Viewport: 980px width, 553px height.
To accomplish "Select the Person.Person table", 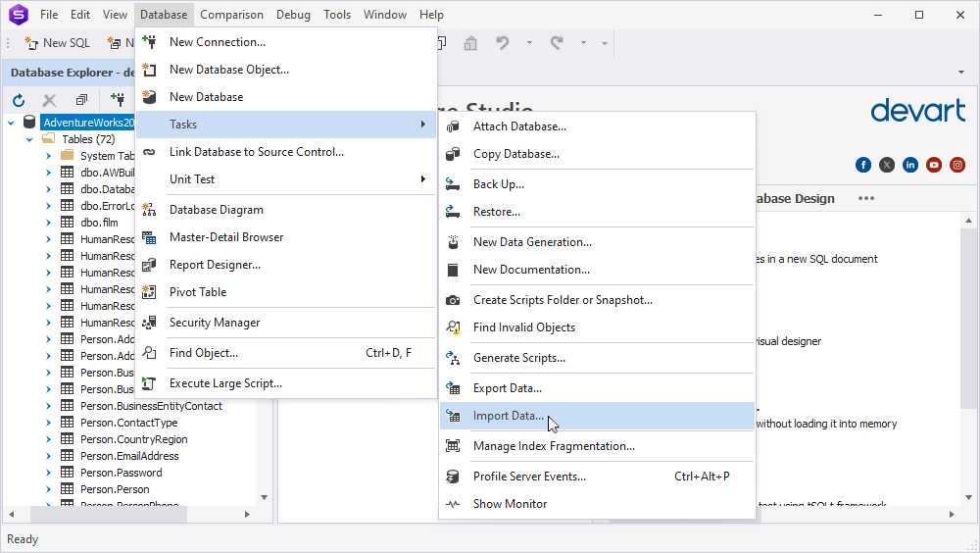I will pos(115,489).
